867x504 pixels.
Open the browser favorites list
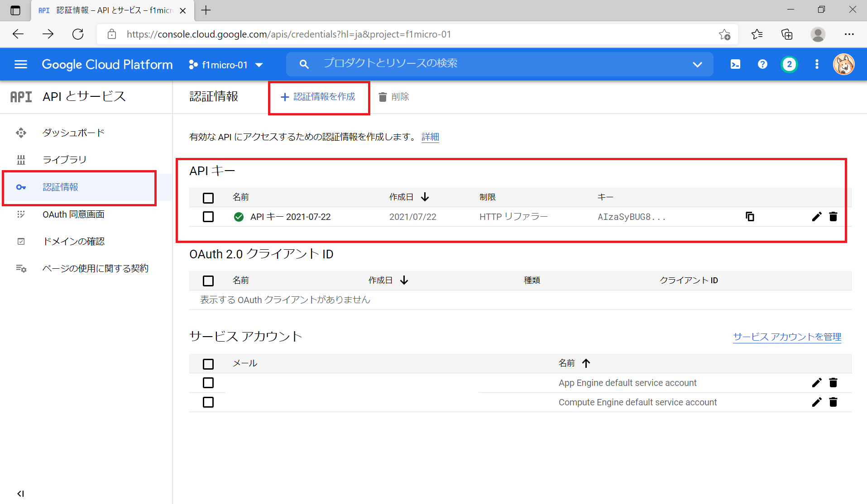[757, 34]
